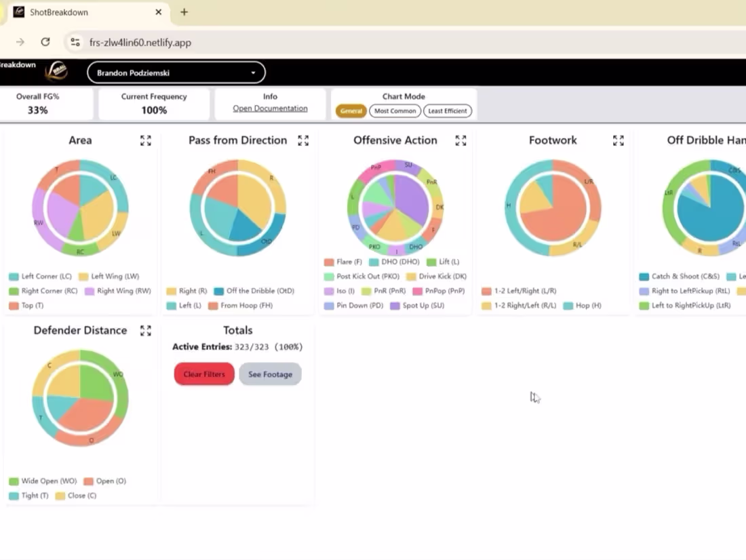Expand the Defender Distance chart
Screen dimensions: 746x560
pyautogui.click(x=145, y=330)
